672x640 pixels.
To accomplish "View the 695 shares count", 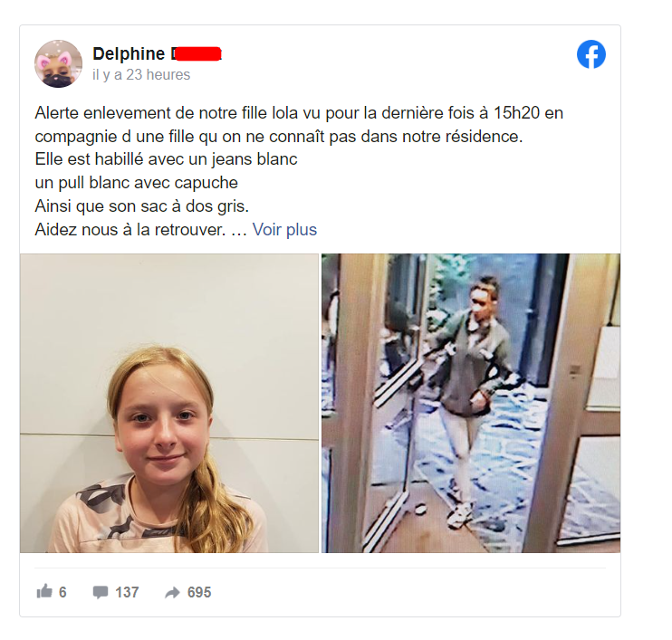I will [199, 592].
